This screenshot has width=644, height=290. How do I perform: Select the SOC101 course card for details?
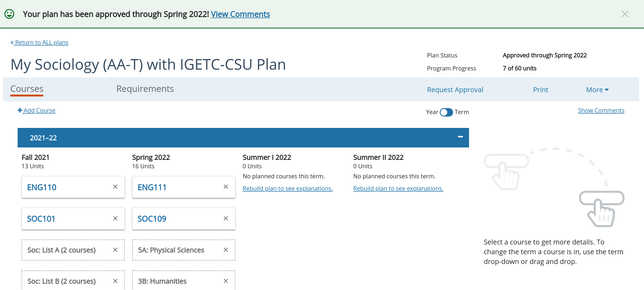coord(41,219)
